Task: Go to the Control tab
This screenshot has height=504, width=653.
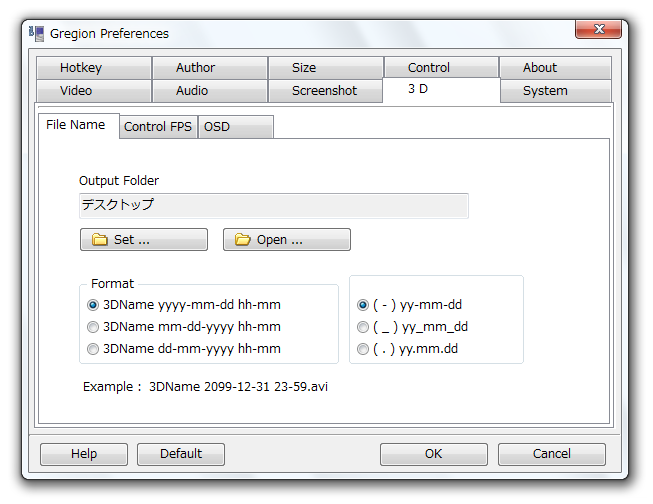Action: tap(441, 67)
